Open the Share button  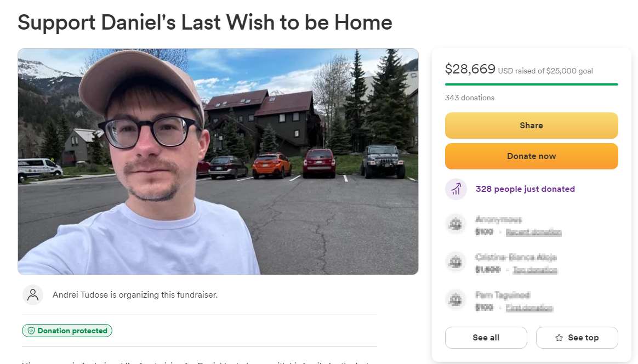click(532, 126)
